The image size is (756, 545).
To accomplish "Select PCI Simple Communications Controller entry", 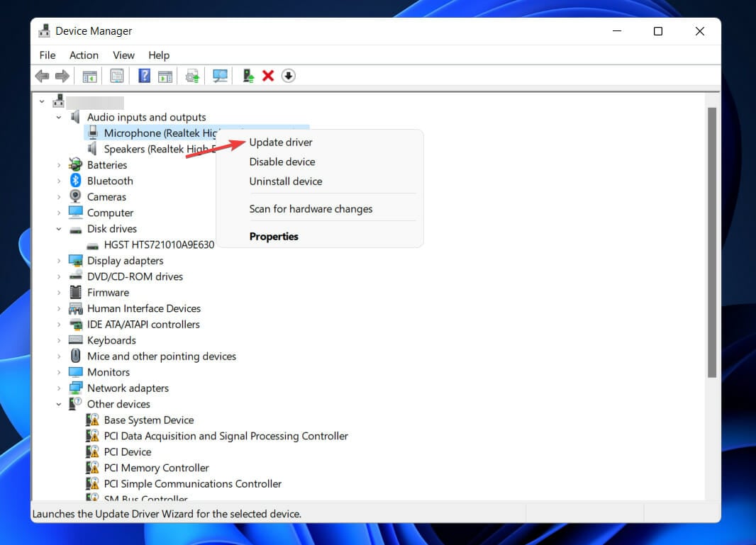I will click(192, 484).
